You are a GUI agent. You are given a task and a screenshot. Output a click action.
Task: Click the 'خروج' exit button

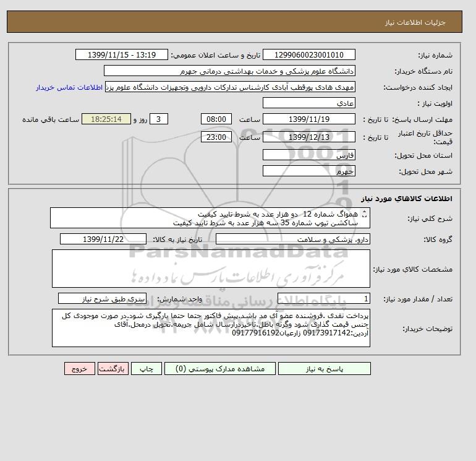(80, 369)
